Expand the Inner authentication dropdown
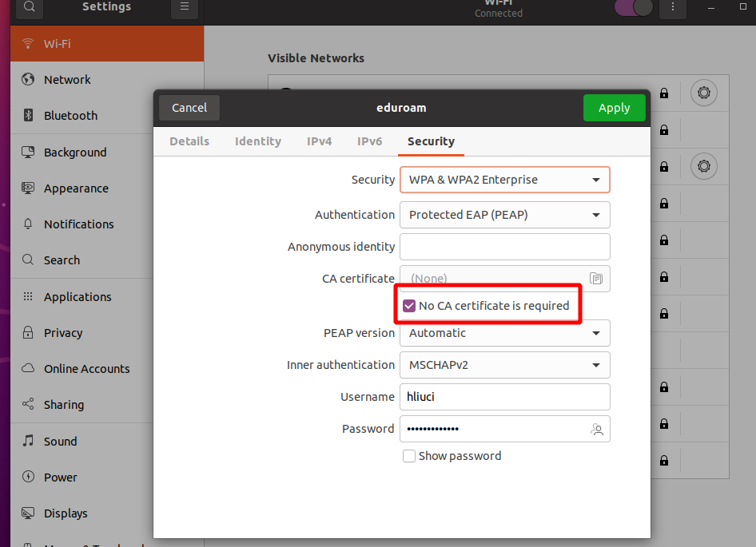Viewport: 756px width, 547px height. [x=505, y=365]
